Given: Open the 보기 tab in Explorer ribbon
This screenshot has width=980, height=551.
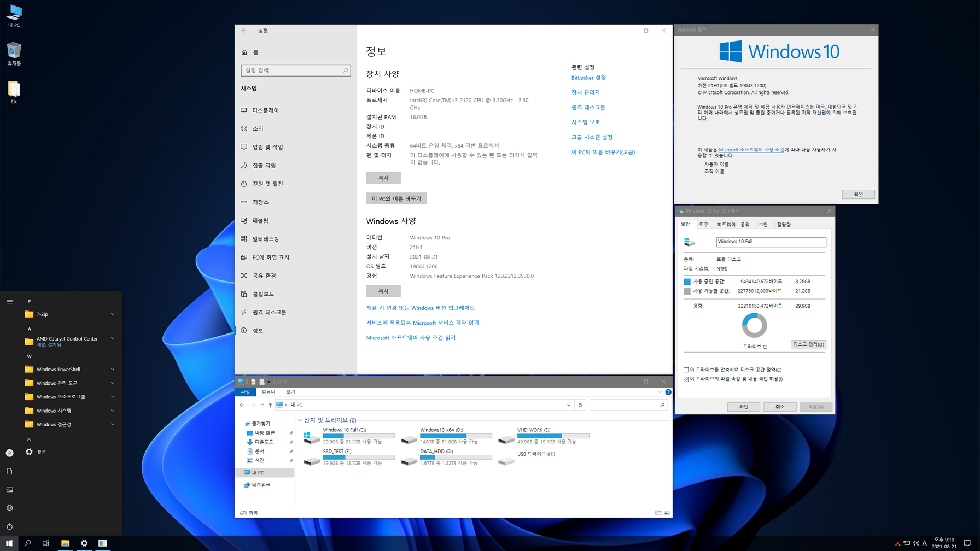Looking at the screenshot, I should pos(290,392).
